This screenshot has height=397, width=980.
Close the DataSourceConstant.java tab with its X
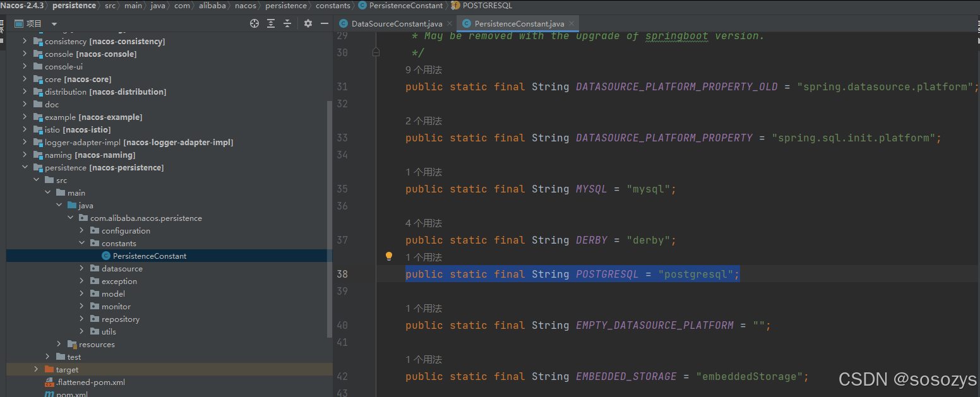click(449, 24)
